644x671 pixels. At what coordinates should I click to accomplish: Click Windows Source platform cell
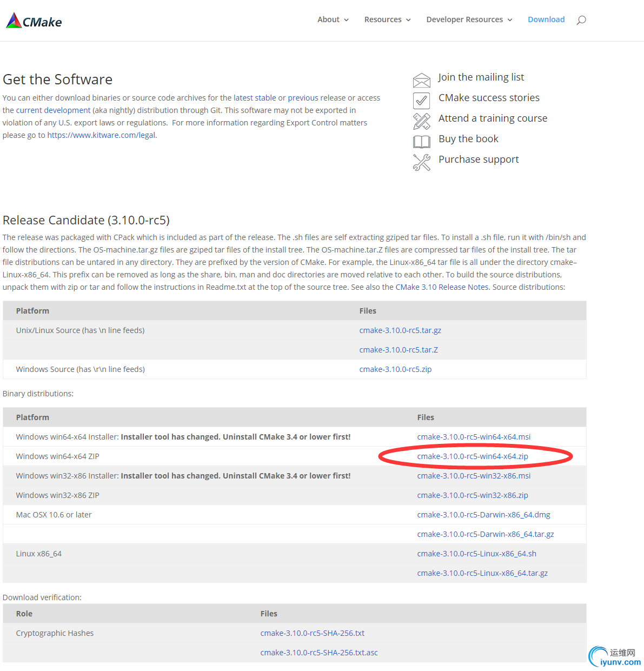[80, 369]
